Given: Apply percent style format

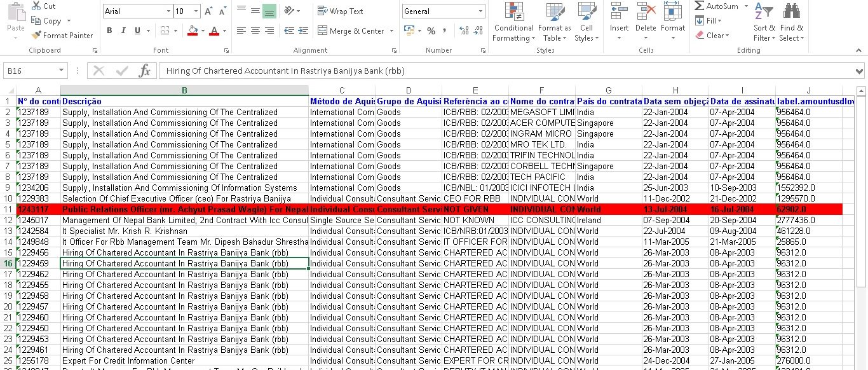Looking at the screenshot, I should (x=431, y=31).
